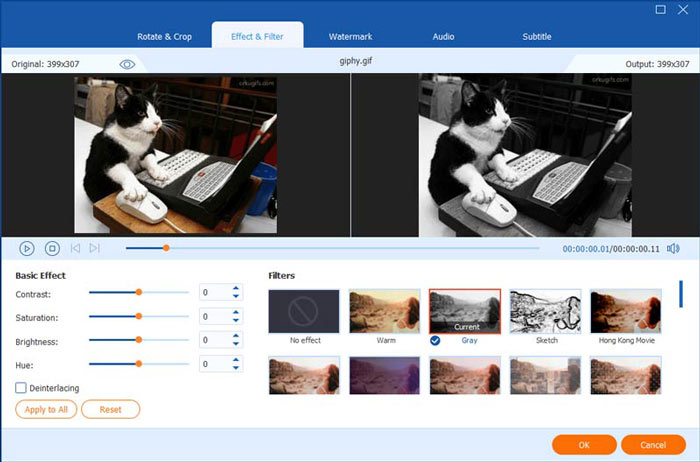Viewport: 700px width, 462px height.
Task: Apply the Warm filter
Action: [x=384, y=311]
